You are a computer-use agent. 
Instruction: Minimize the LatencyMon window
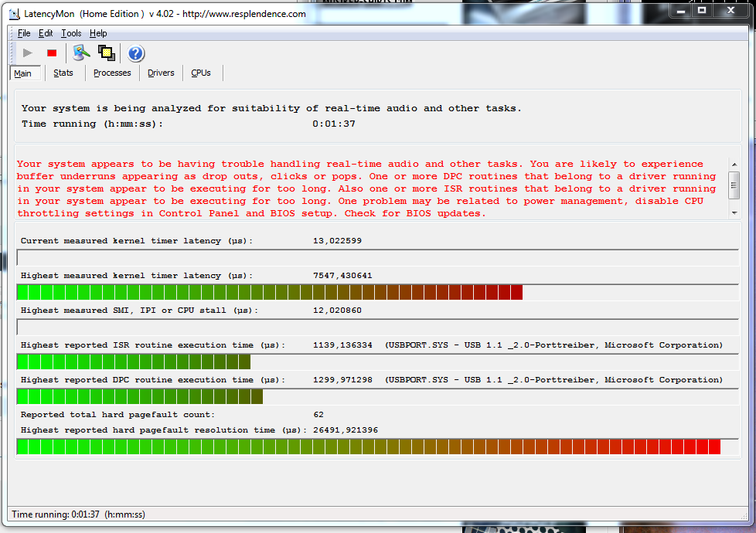coord(681,10)
